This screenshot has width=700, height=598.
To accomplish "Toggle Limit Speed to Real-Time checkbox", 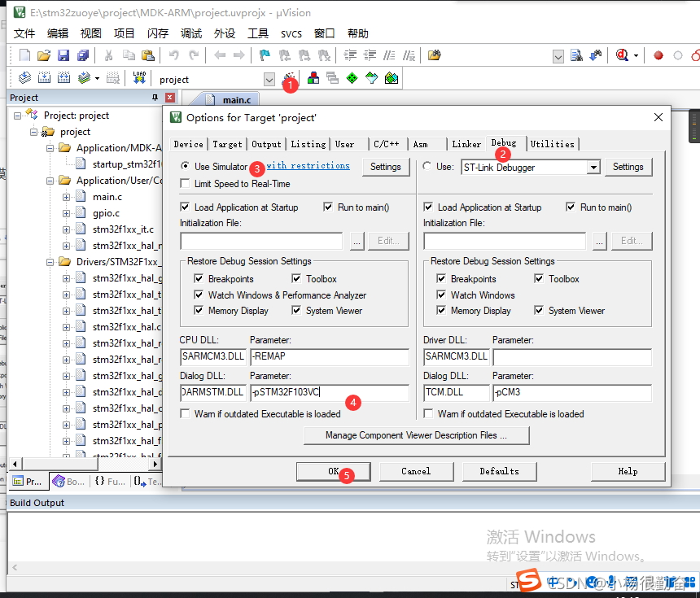I will 185,183.
